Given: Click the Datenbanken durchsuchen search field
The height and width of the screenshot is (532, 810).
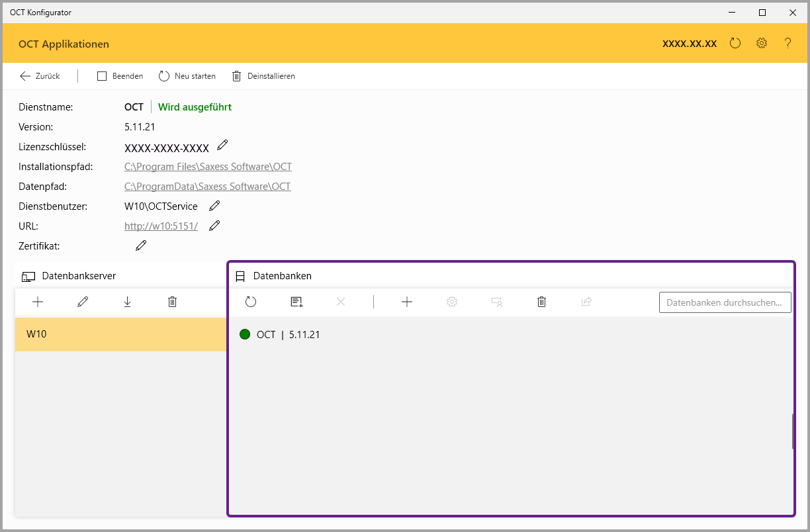Looking at the screenshot, I should click(725, 302).
